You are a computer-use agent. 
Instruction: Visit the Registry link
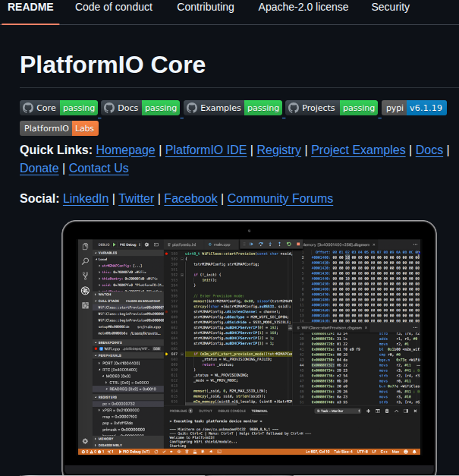click(x=278, y=150)
